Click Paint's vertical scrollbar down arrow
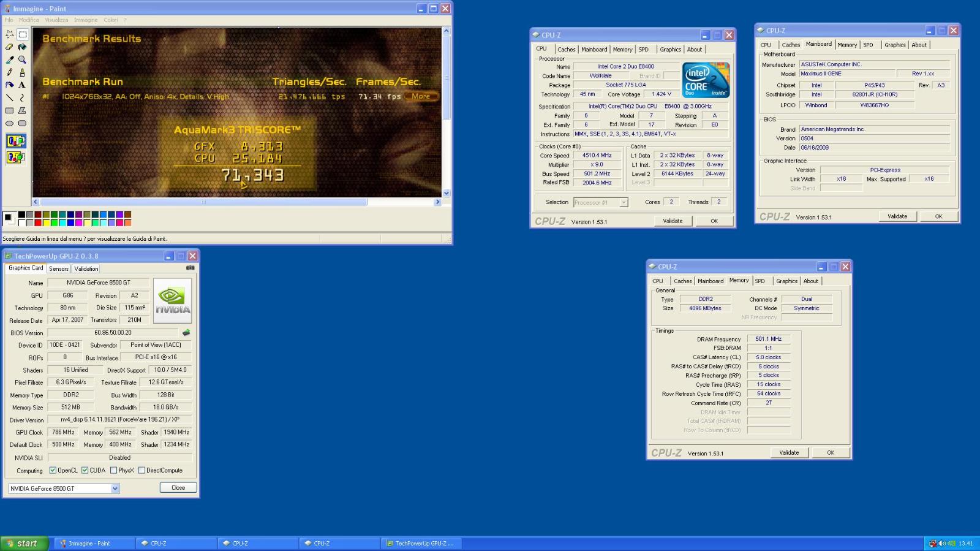Screen dimensions: 980x551 pyautogui.click(x=446, y=192)
